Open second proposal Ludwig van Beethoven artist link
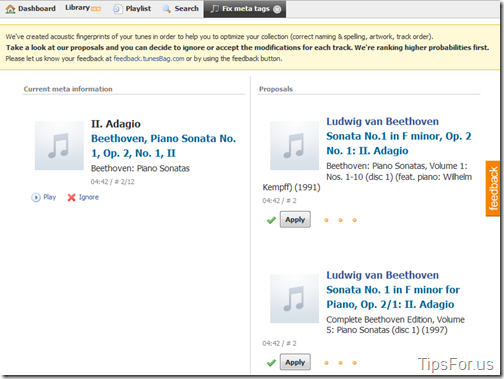Image resolution: width=504 pixels, height=379 pixels. click(x=382, y=275)
